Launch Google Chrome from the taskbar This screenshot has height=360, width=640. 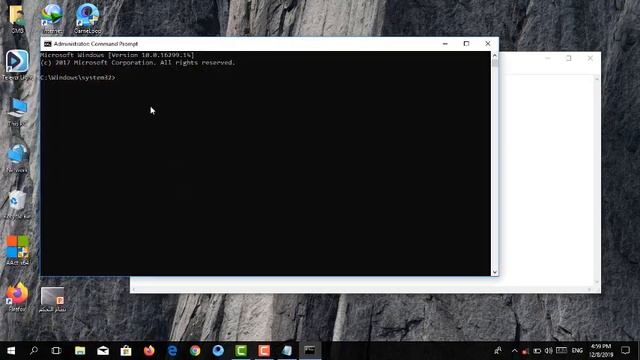(195, 350)
